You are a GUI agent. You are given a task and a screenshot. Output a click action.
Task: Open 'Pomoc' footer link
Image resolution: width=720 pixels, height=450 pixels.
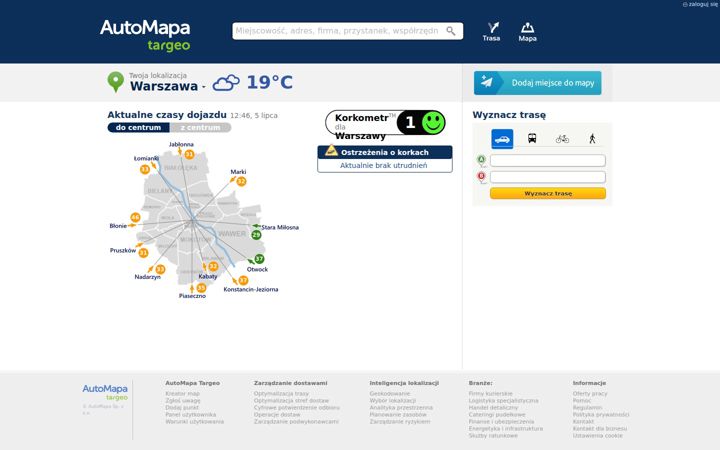(582, 400)
